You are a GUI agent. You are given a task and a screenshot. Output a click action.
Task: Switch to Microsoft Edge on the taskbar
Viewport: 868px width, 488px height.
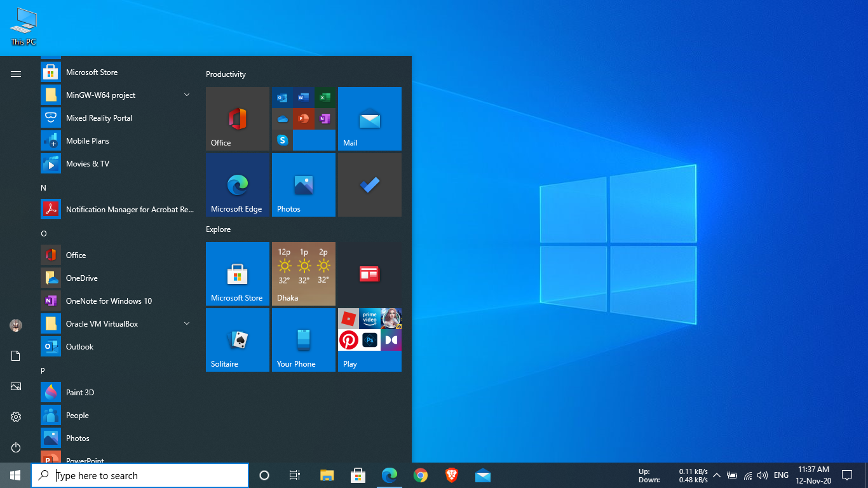coord(389,475)
